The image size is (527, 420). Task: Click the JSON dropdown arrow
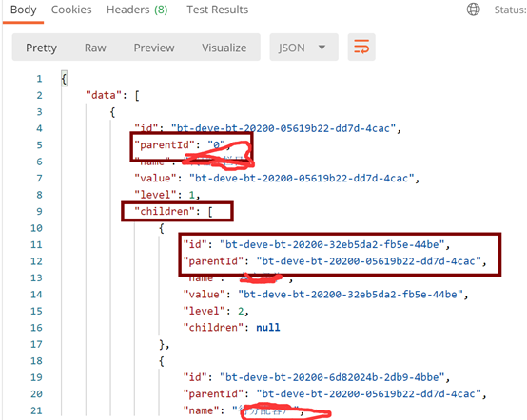(322, 48)
